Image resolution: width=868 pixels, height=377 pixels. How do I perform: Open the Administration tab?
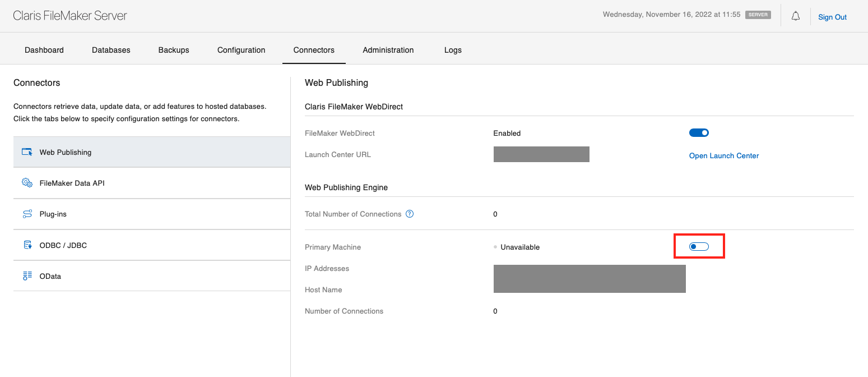(388, 50)
